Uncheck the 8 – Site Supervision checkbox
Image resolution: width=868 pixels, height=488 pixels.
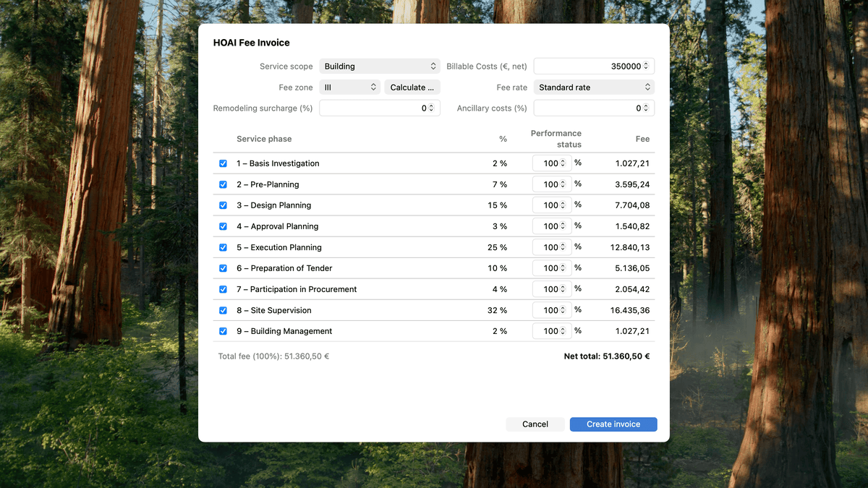click(223, 310)
